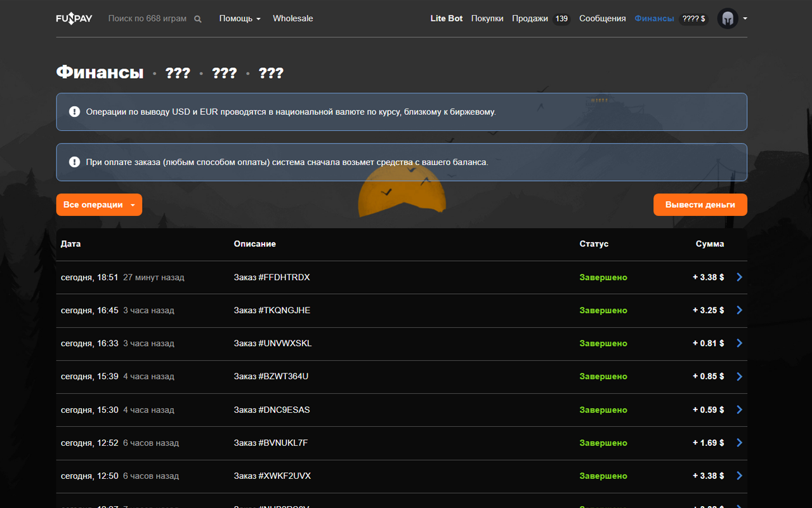
Task: Focus the game search input field
Action: [x=147, y=18]
